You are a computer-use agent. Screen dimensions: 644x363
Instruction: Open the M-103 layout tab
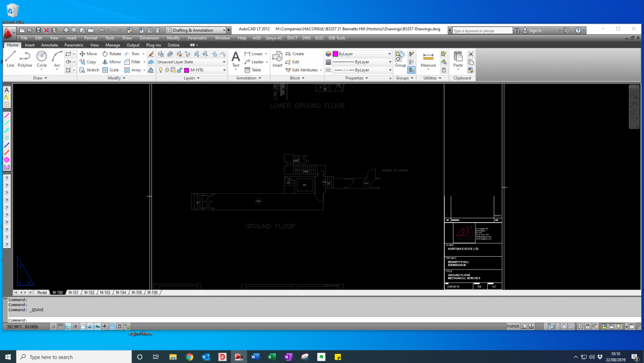105,293
